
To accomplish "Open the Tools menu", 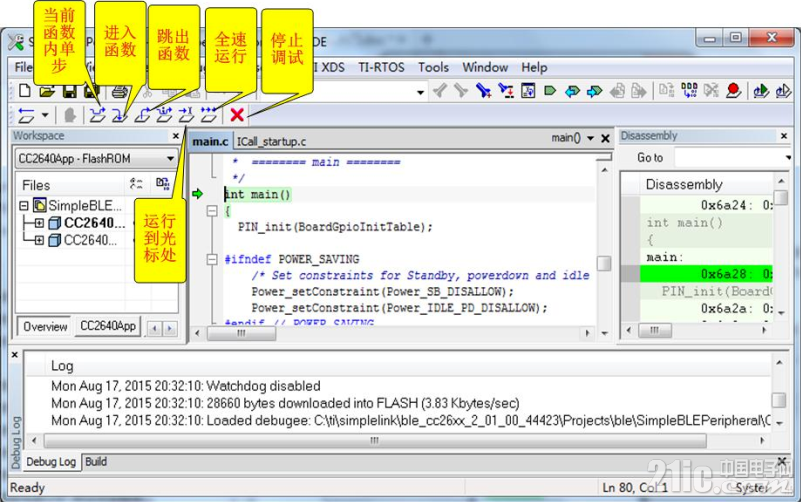I will (x=433, y=67).
